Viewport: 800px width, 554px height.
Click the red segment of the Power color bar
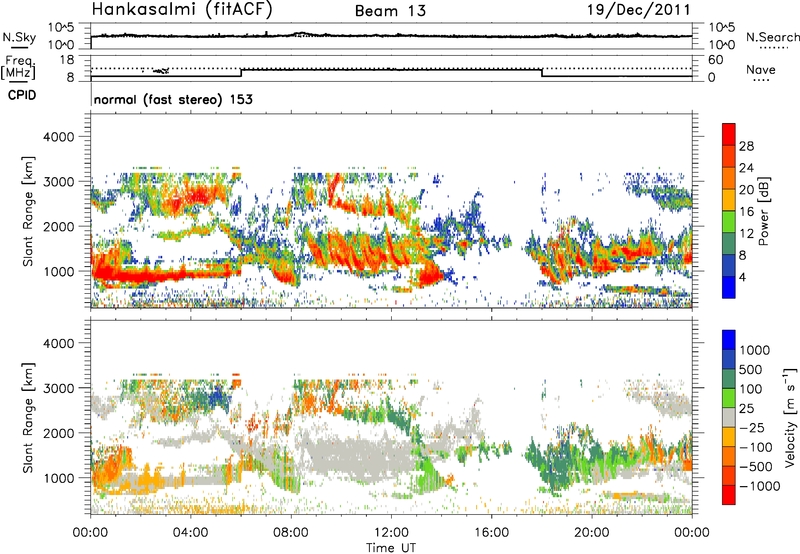tap(729, 135)
